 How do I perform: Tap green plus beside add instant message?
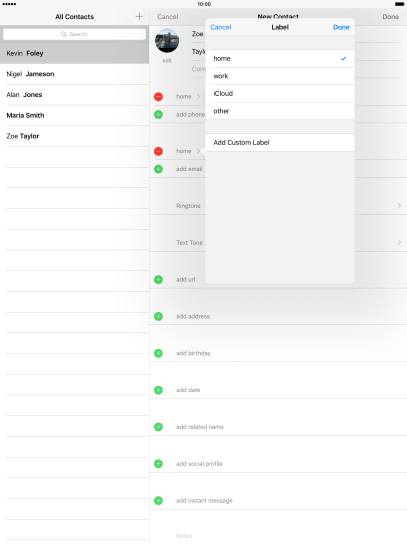[x=158, y=500]
